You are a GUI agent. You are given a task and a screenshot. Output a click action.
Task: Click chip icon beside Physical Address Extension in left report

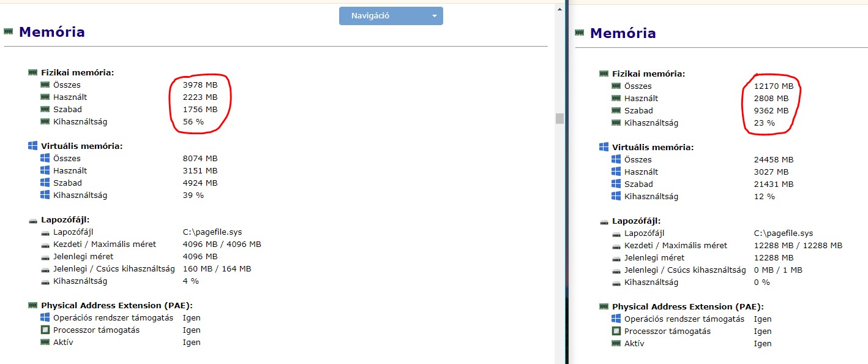pyautogui.click(x=33, y=305)
